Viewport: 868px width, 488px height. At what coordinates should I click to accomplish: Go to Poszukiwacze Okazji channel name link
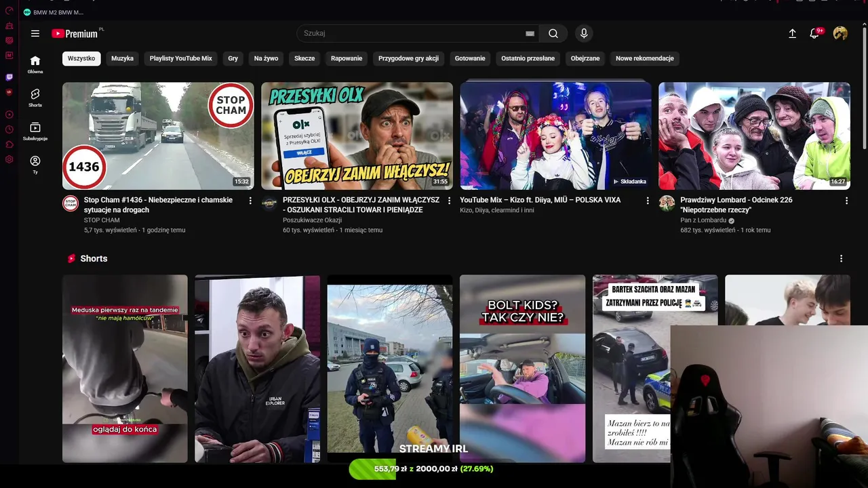(313, 220)
